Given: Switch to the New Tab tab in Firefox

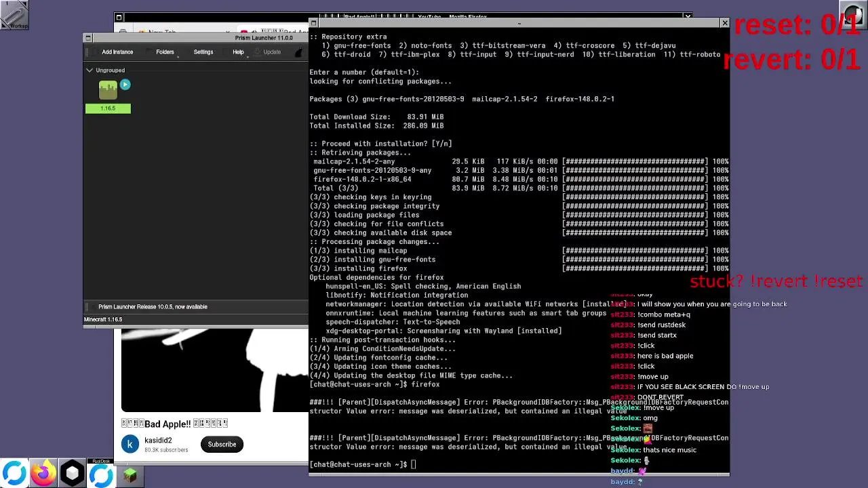Looking at the screenshot, I should coord(161,32).
